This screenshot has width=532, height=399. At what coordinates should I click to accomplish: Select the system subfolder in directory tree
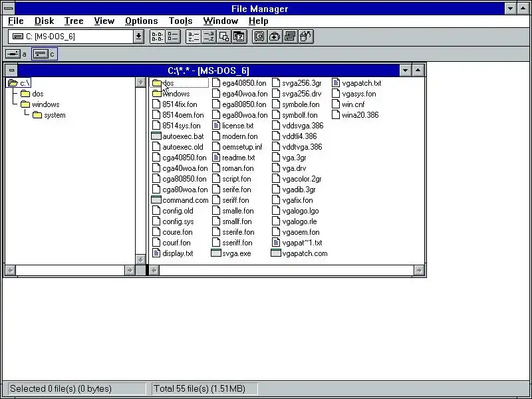(x=49, y=115)
